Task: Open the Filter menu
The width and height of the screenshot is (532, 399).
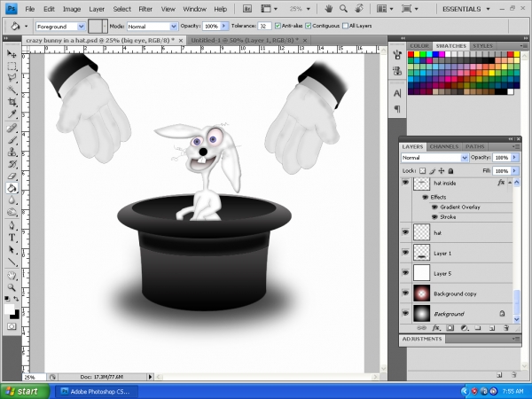Action: (x=145, y=9)
